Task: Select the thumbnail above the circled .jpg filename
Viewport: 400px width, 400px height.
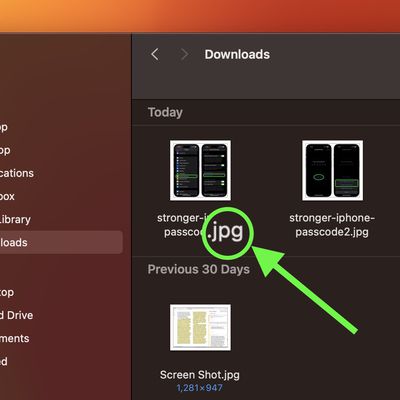Action: [x=200, y=170]
